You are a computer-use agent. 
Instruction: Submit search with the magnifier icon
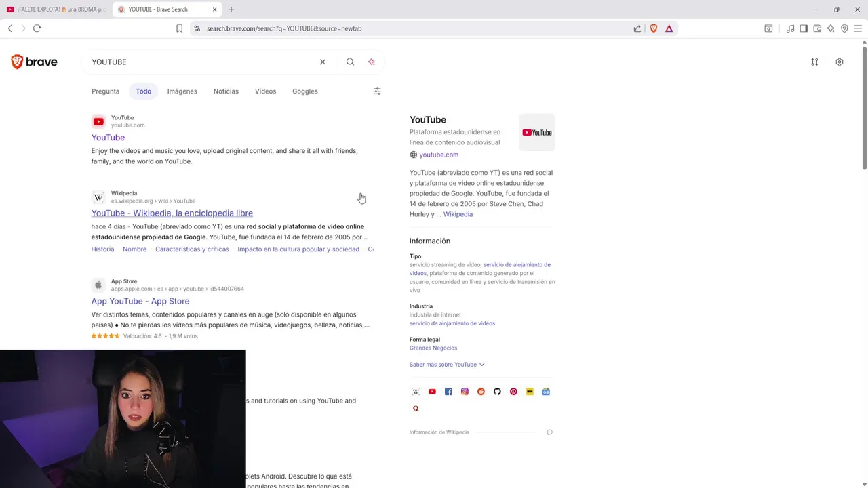(350, 62)
